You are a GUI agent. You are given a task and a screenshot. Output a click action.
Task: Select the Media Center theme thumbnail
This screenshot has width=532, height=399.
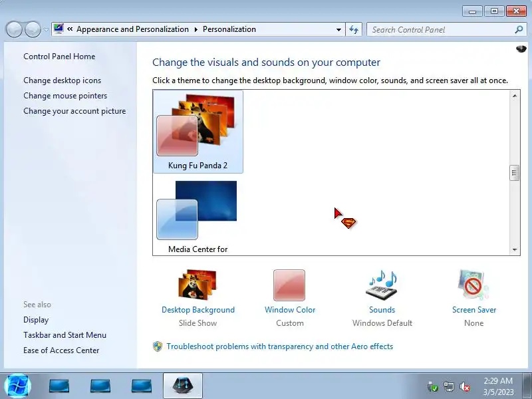[197, 210]
